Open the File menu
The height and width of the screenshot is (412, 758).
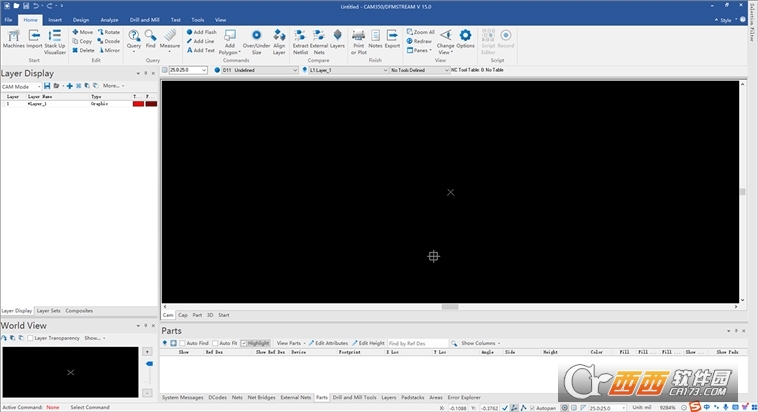[x=8, y=20]
